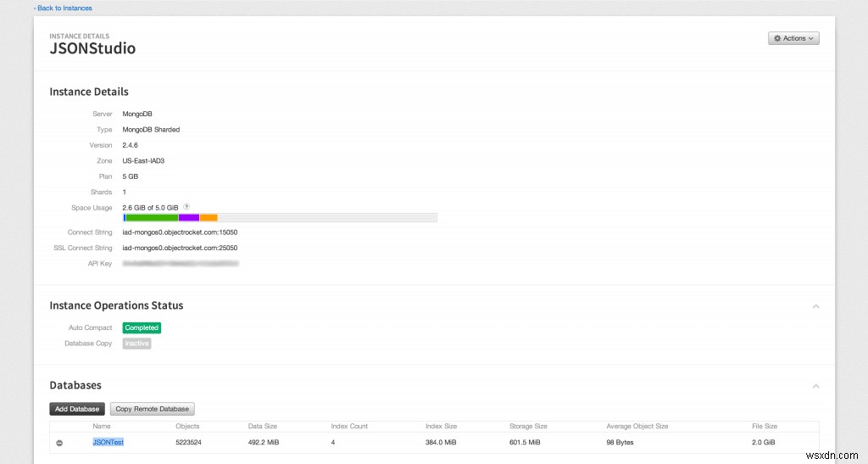
Task: Click the Inactive Database Copy status badge
Action: point(136,344)
